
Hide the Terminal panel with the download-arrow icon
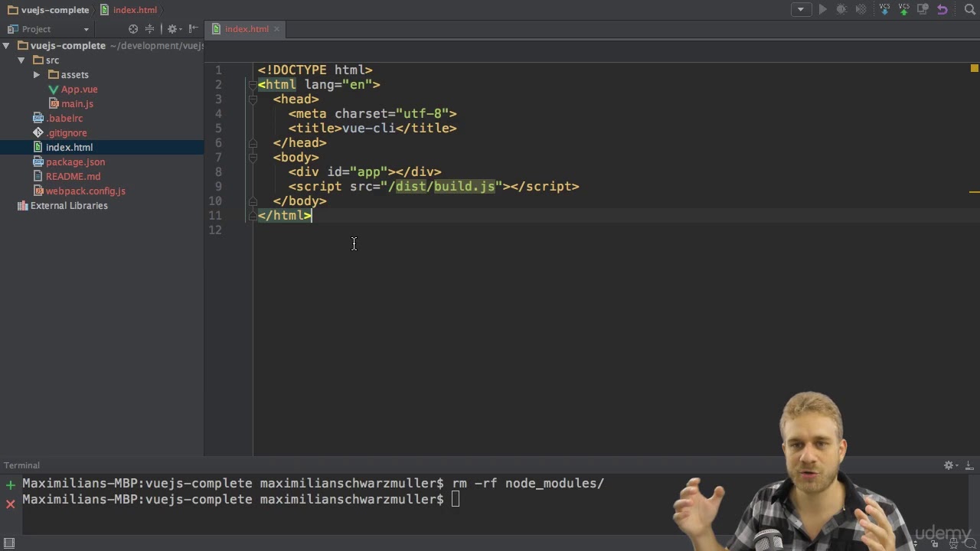pyautogui.click(x=971, y=465)
